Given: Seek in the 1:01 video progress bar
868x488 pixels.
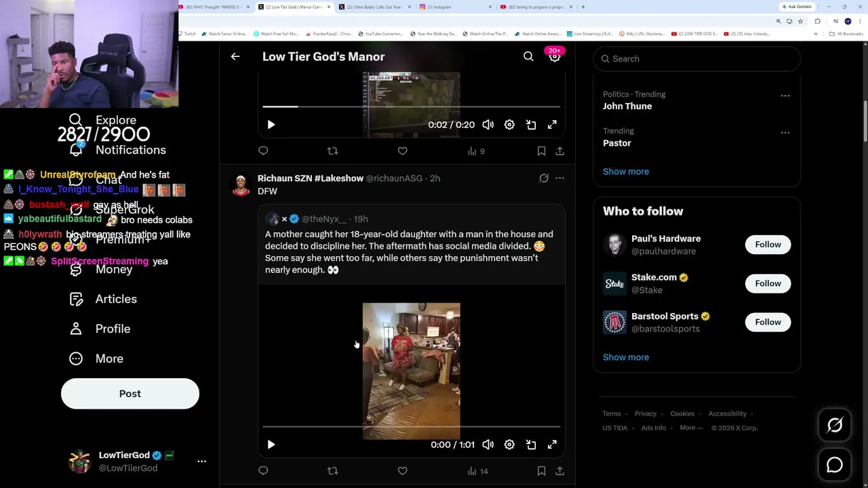Looking at the screenshot, I should pos(412,427).
